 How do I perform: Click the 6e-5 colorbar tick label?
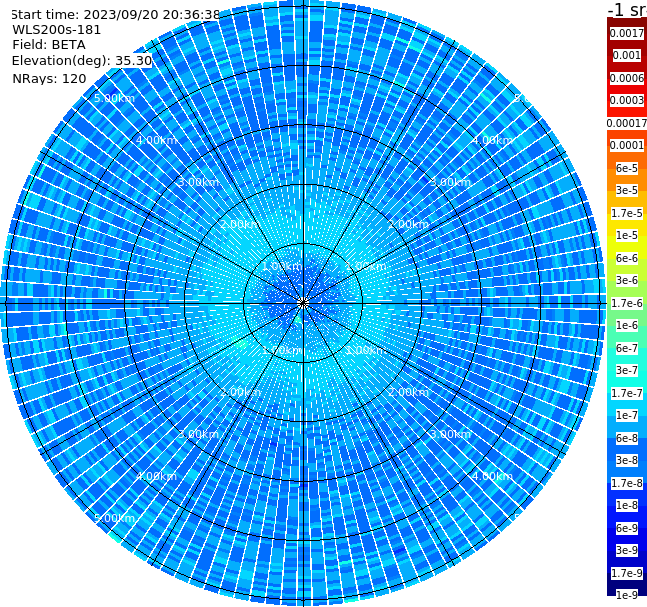point(627,168)
